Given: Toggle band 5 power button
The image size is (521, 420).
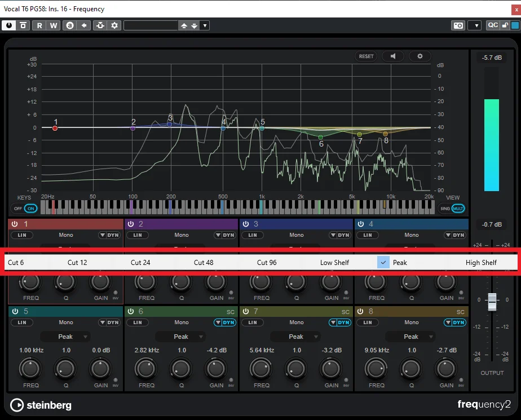Looking at the screenshot, I should pyautogui.click(x=15, y=311).
